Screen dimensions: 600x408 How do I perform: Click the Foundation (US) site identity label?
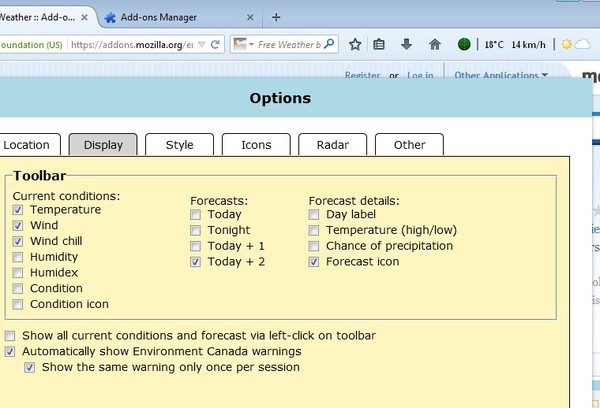coord(31,45)
